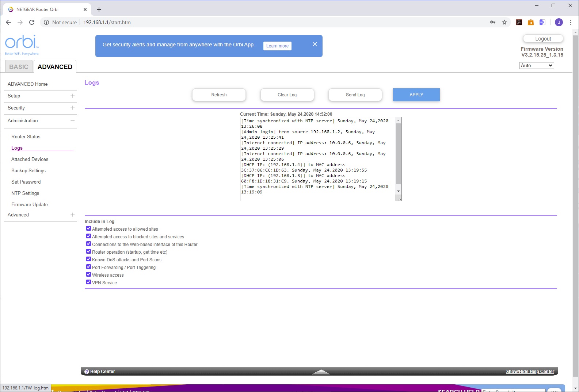Click the log scrollbar up arrow
The image size is (579, 392).
[399, 120]
